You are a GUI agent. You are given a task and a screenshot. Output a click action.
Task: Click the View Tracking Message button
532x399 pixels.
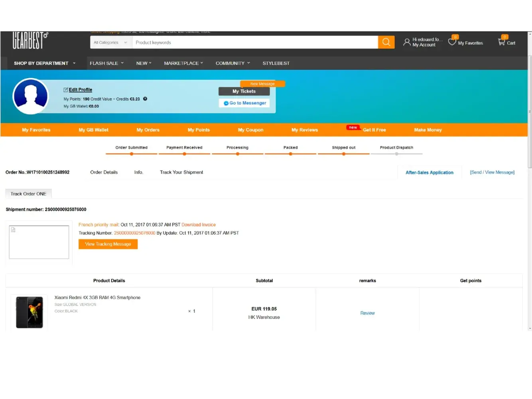[x=108, y=244]
